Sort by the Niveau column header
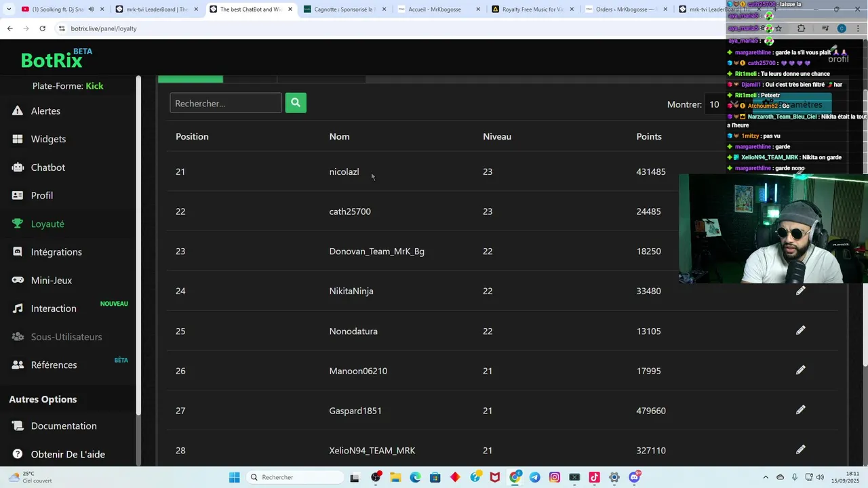Viewport: 868px width, 488px height. [x=497, y=136]
